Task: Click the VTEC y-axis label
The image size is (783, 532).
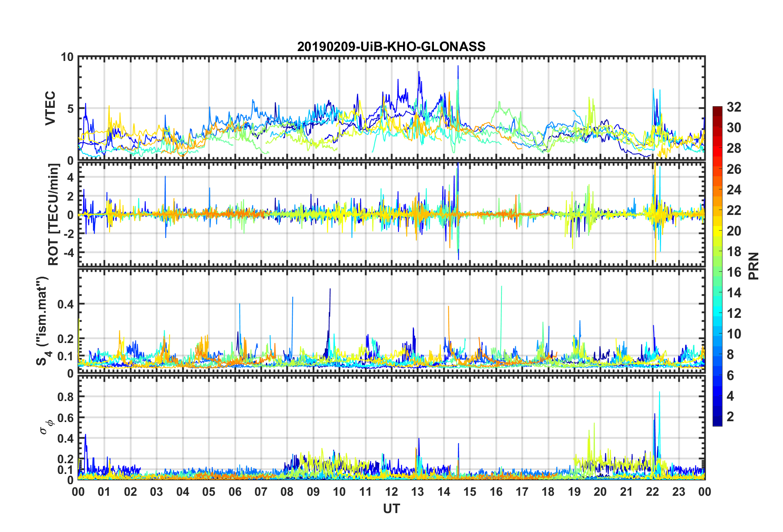Action: 50,108
